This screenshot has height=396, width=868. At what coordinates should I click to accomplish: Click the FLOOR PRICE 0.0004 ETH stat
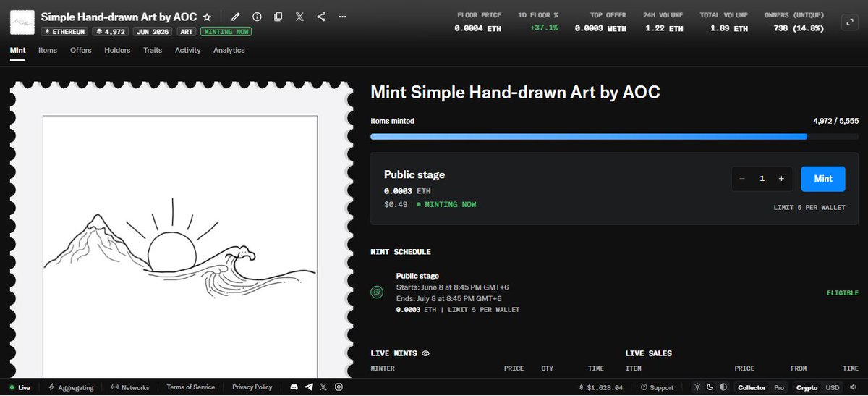[477, 22]
